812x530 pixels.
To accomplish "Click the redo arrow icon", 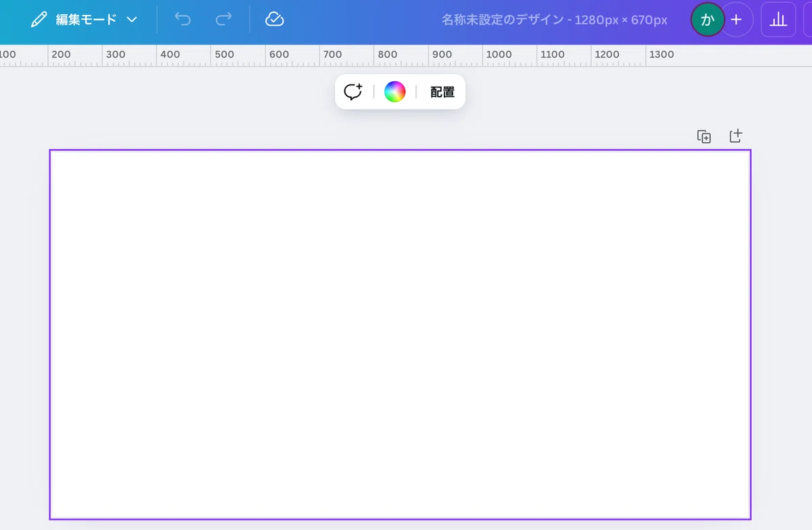I will pyautogui.click(x=223, y=20).
